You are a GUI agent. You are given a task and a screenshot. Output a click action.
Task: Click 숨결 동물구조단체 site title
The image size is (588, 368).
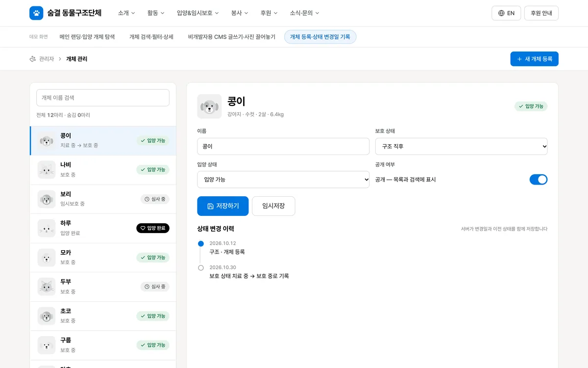click(x=74, y=13)
